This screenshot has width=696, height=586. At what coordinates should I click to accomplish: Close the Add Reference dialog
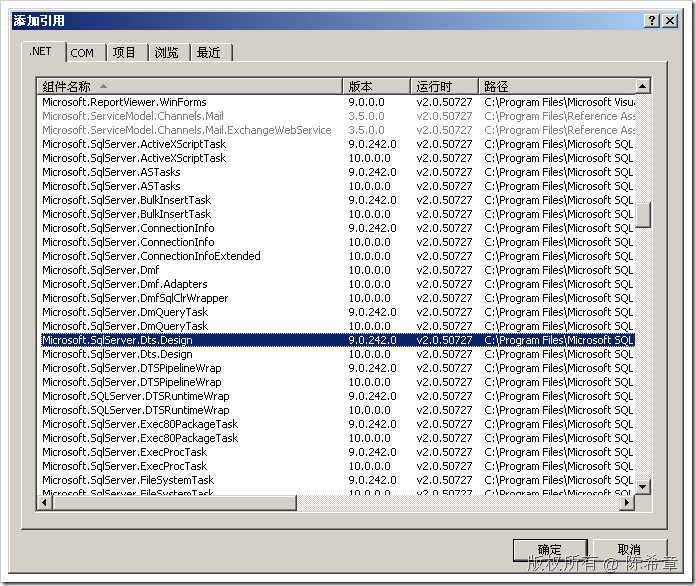tap(670, 20)
